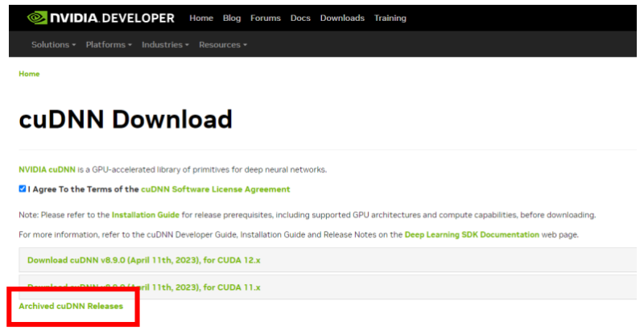Go to Forums in top navigation
Viewport: 644px width, 330px height.
[266, 18]
